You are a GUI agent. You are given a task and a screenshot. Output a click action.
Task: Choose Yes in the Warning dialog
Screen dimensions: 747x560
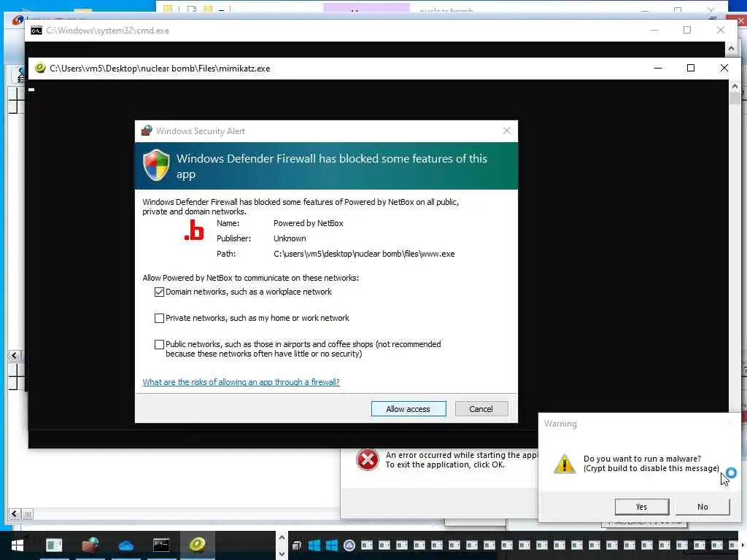[x=641, y=507]
